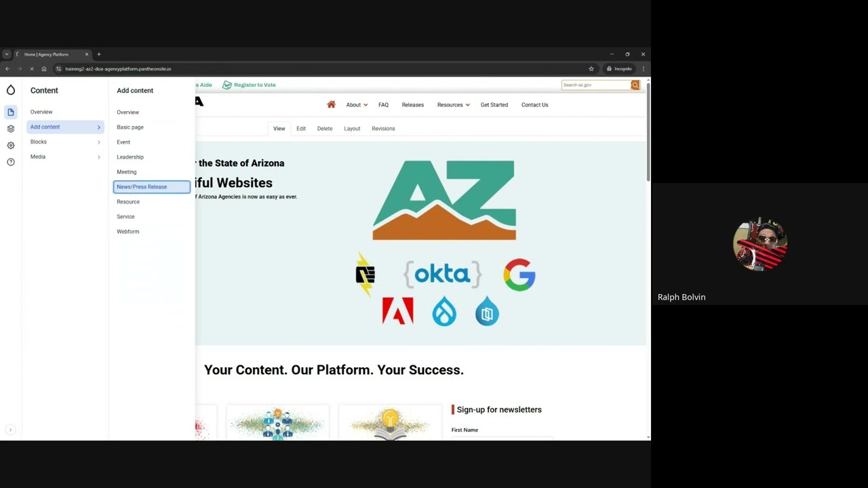The width and height of the screenshot is (868, 488).
Task: Open the About dropdown menu
Action: (x=357, y=104)
